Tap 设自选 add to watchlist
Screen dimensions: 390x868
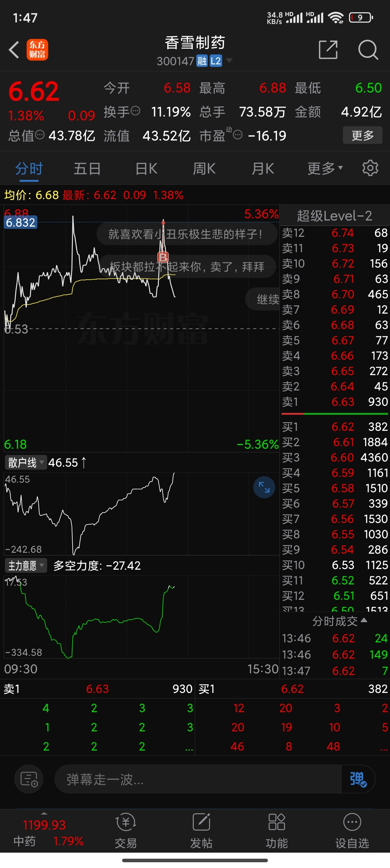coord(352,831)
